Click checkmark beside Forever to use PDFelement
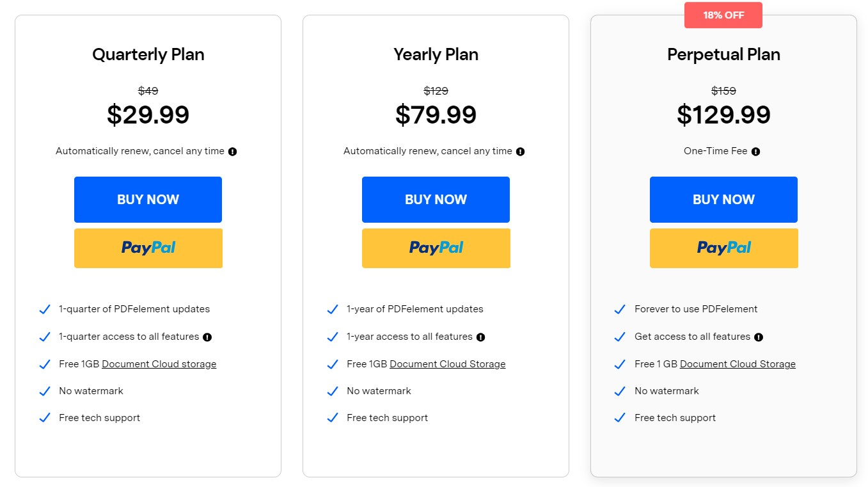The width and height of the screenshot is (868, 487). click(x=620, y=309)
